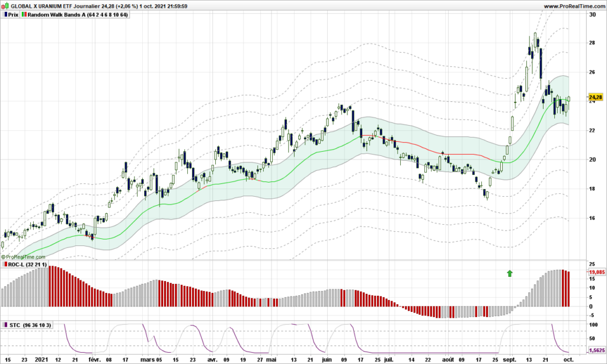
Task: Click the ROC-L indicator color icon
Action: click(x=5, y=264)
